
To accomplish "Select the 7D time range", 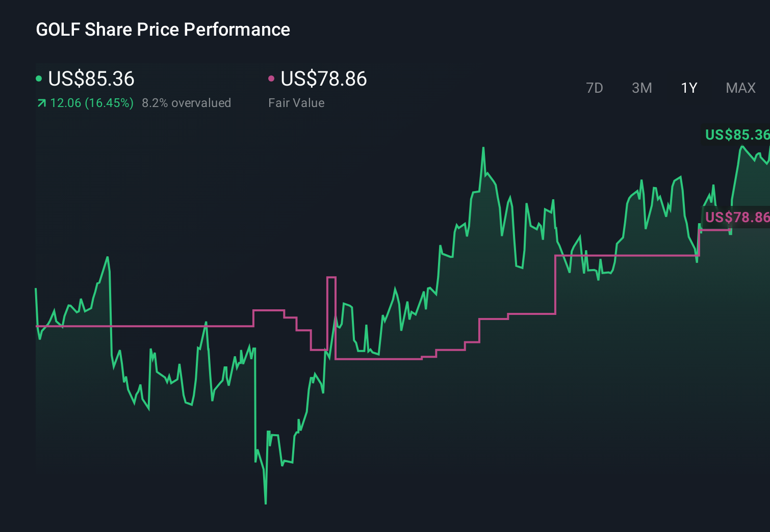I will pos(594,88).
